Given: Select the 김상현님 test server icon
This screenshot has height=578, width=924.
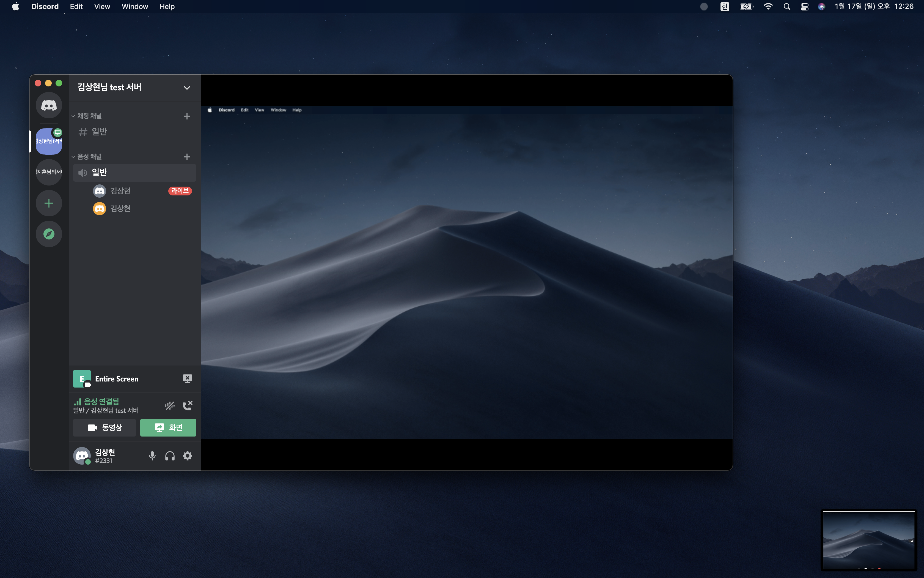Looking at the screenshot, I should (x=49, y=141).
